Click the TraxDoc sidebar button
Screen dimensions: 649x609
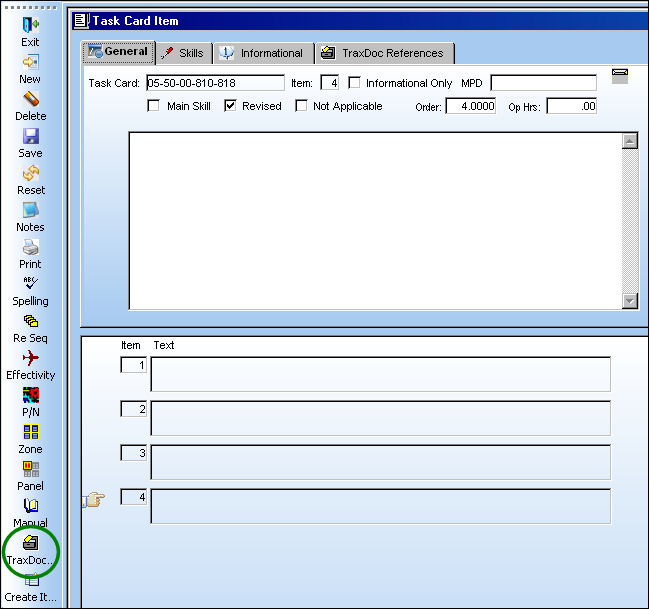(x=31, y=551)
